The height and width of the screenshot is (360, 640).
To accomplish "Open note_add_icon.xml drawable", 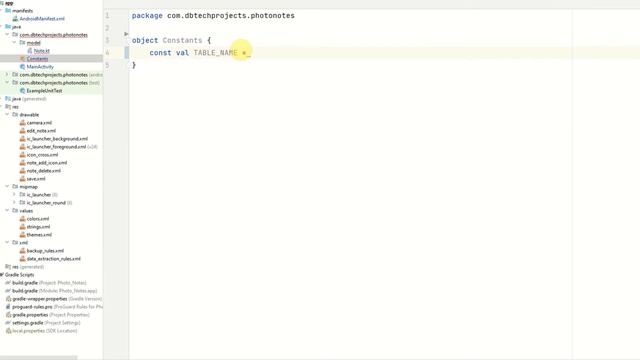I will pyautogui.click(x=47, y=163).
